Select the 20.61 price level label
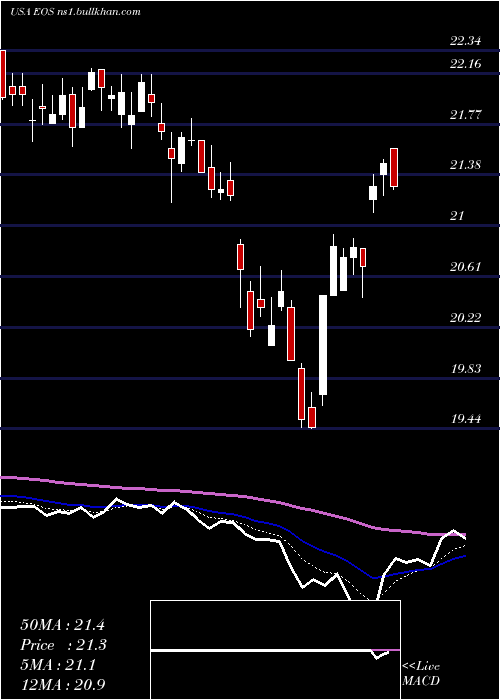This screenshot has height=700, width=500. (465, 267)
